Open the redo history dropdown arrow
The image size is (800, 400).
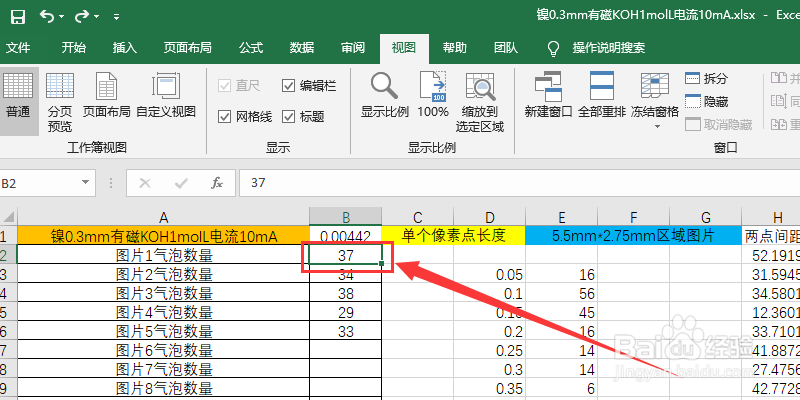coord(96,17)
